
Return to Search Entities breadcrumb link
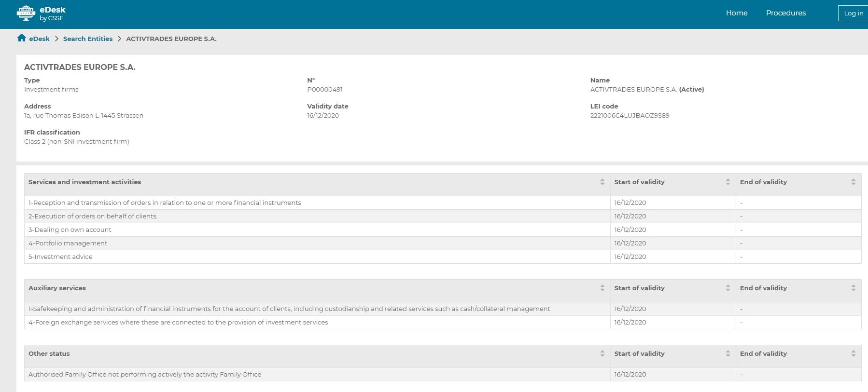tap(88, 39)
